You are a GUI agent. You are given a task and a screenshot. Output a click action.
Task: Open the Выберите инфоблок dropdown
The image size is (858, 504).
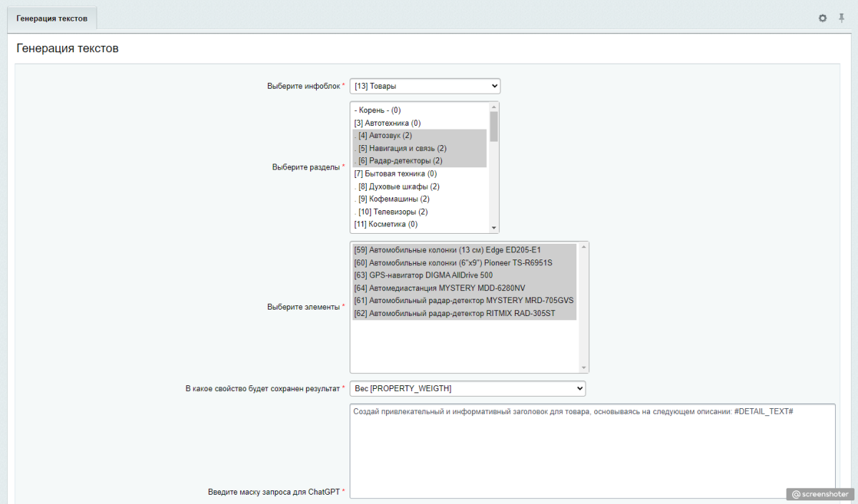coord(425,87)
